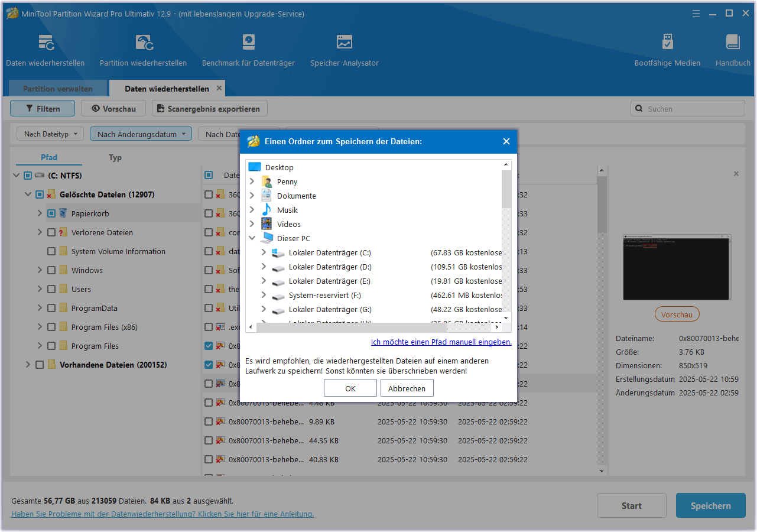Collapse Gelöschte Dateien tree node
Viewport: 757px width, 532px height.
[28, 194]
